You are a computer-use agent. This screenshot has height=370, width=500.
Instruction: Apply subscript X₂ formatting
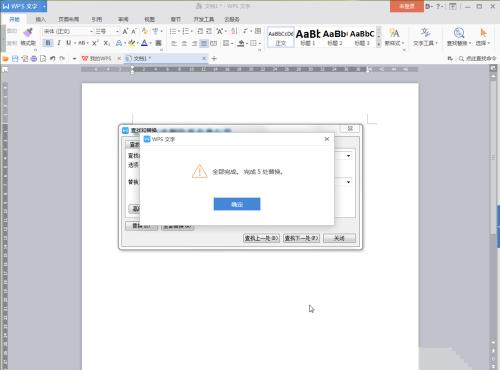tap(106, 43)
